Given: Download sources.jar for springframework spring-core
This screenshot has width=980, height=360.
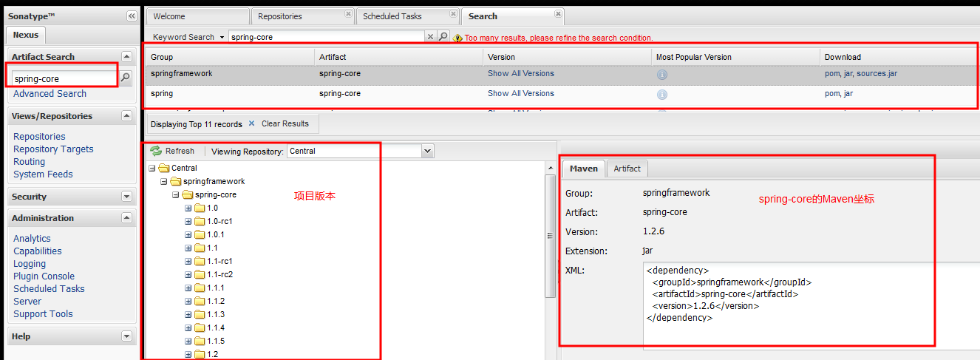Looking at the screenshot, I should coord(877,74).
